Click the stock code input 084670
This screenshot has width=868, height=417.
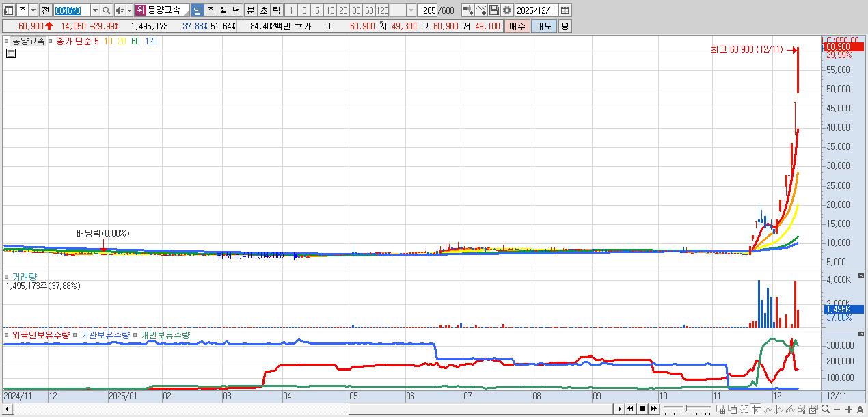[x=72, y=10]
